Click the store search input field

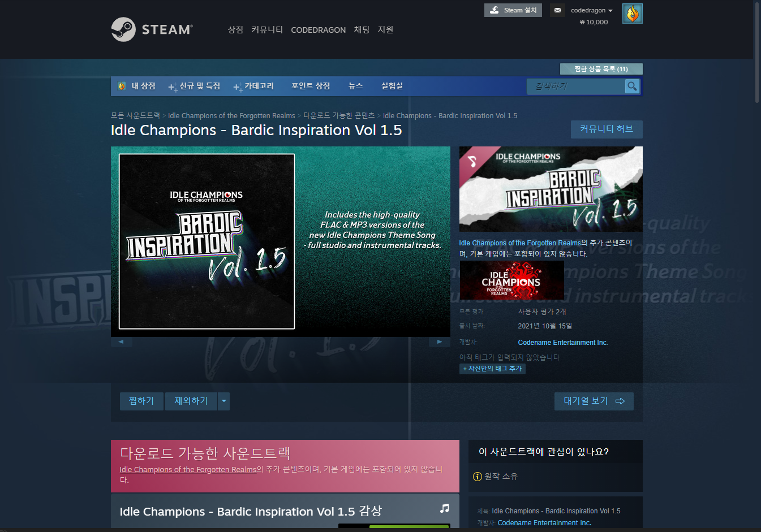point(576,86)
